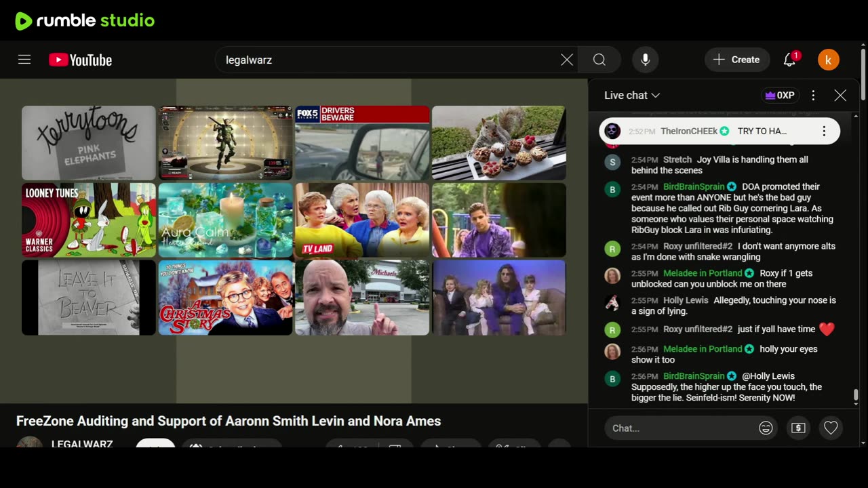868x488 pixels.
Task: Open live chat more options menu
Action: click(813, 96)
